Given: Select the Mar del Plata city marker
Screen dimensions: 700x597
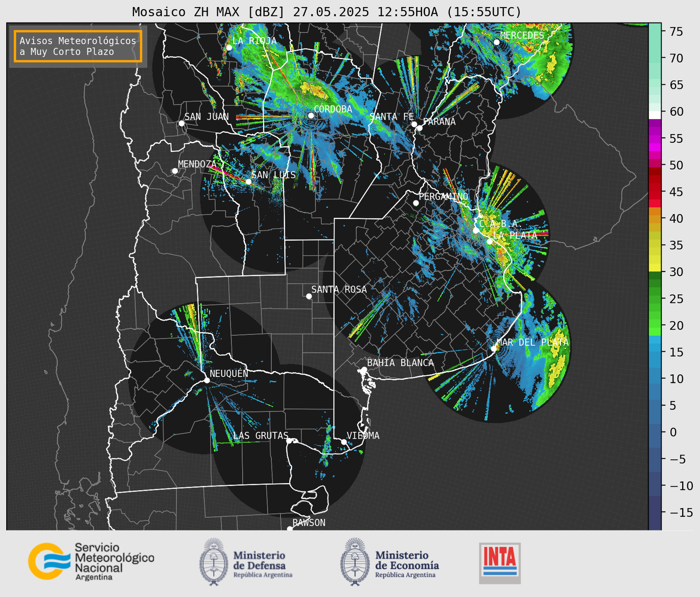Looking at the screenshot, I should [x=494, y=349].
